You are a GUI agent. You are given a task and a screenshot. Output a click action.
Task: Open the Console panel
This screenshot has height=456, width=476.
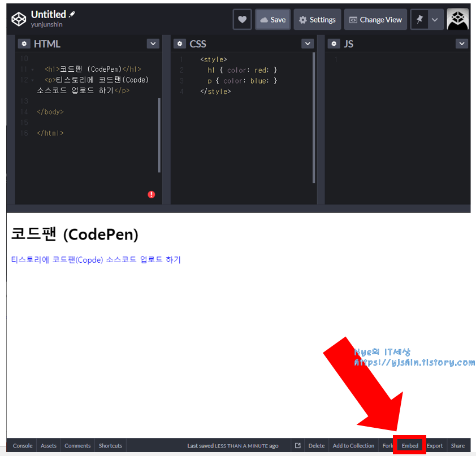click(23, 445)
